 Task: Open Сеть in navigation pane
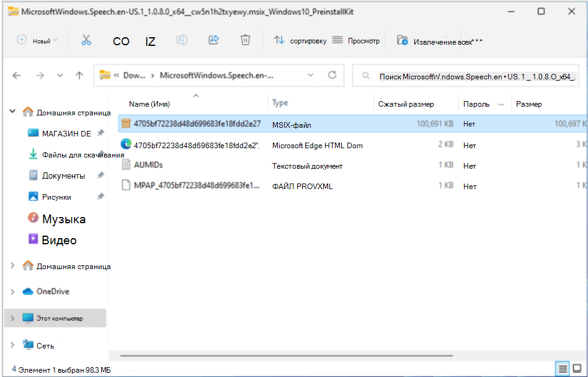tap(38, 345)
